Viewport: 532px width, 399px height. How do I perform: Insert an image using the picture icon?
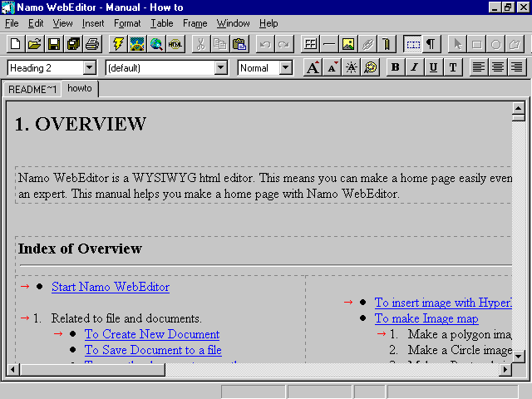pos(349,44)
